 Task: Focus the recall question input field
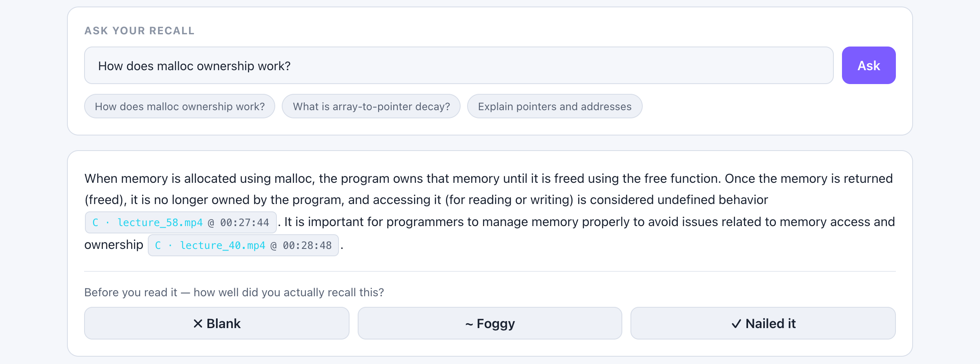pos(459,65)
